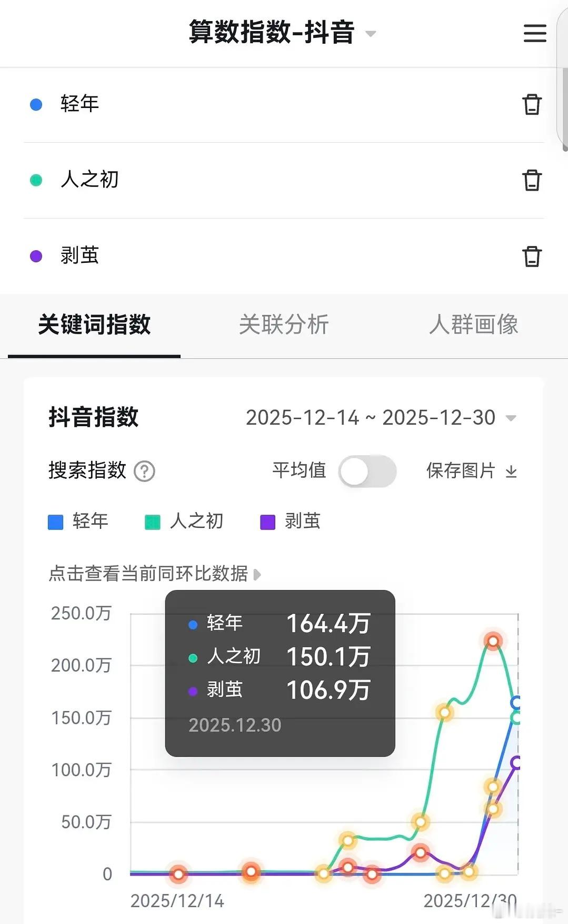Toggle 人之初 series in chart legend

pyautogui.click(x=184, y=521)
